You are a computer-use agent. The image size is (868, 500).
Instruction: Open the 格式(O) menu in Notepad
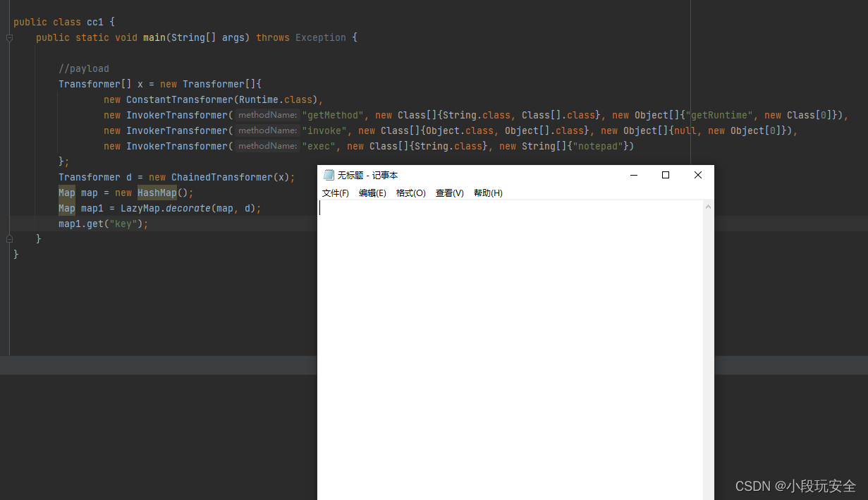pyautogui.click(x=411, y=193)
